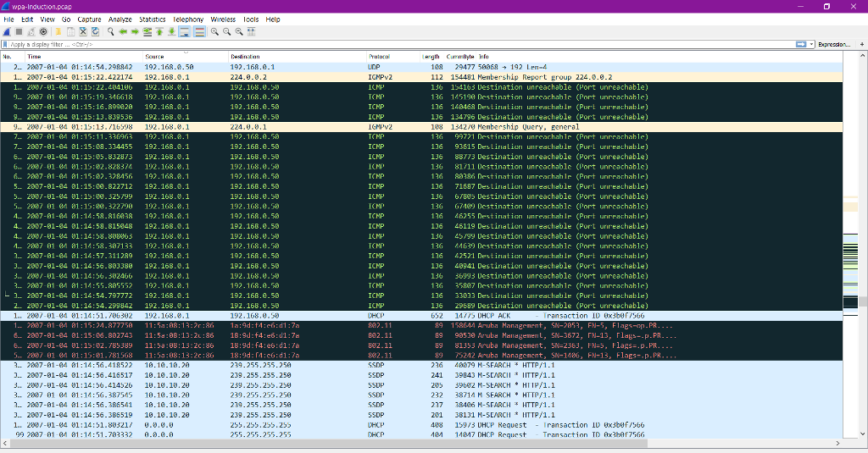The image size is (868, 453).
Task: Open recent display filters dropdown
Action: click(x=811, y=44)
